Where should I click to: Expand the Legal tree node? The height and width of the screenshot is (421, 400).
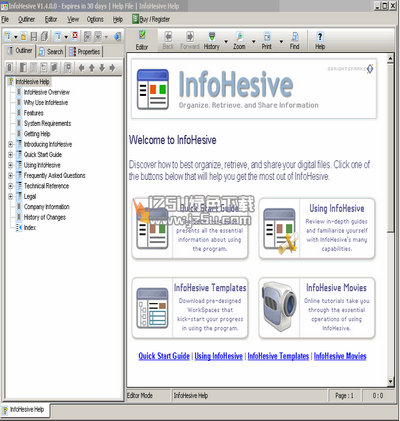(x=11, y=196)
